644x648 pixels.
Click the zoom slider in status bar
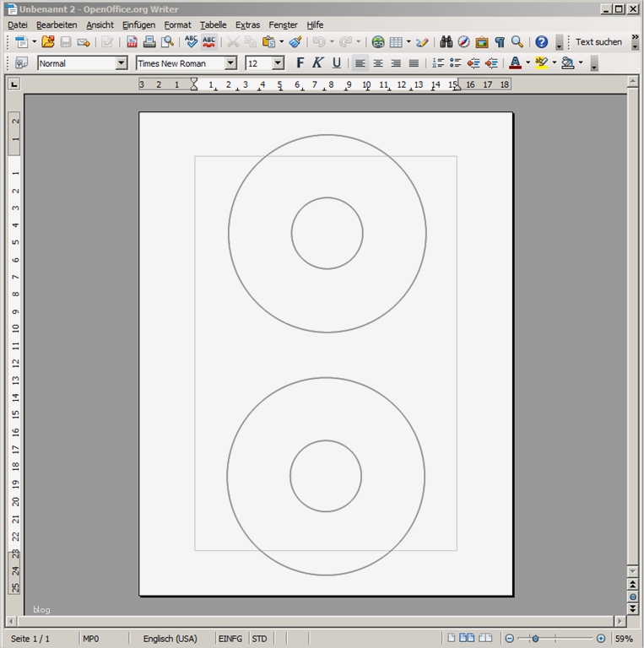(x=554, y=639)
